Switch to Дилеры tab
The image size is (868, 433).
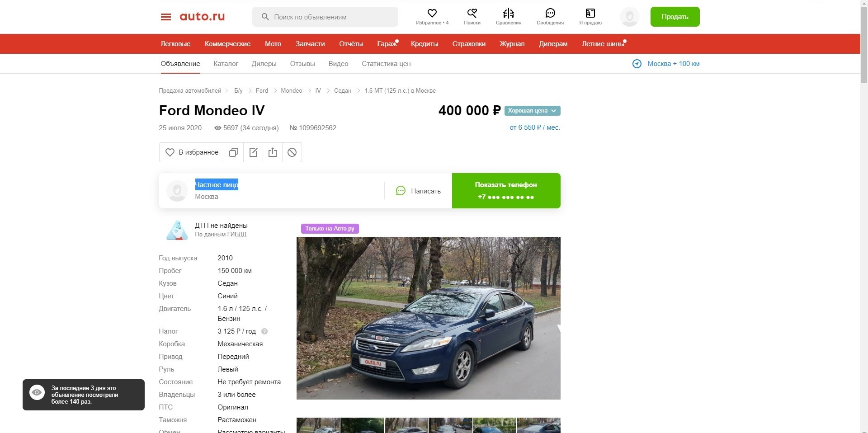264,64
